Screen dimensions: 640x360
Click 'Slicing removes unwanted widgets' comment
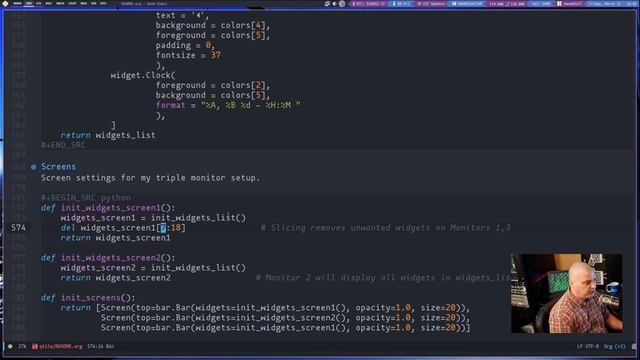click(x=385, y=227)
